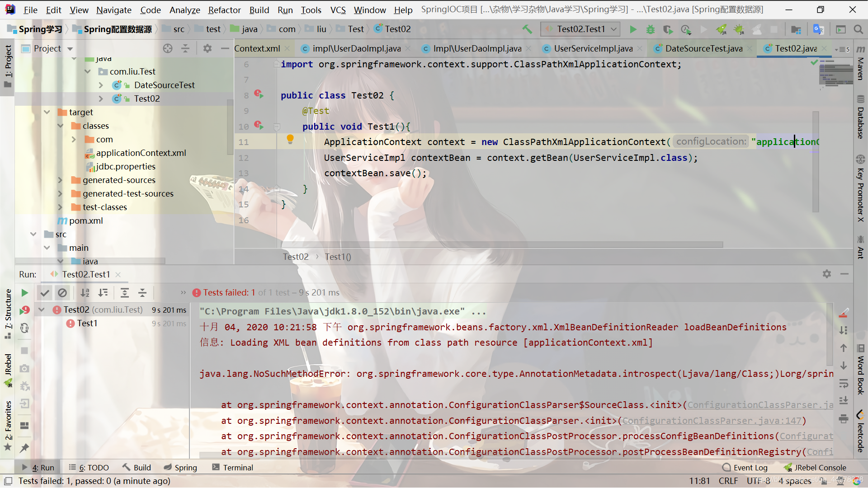Rerun tests with green play in Run panel

pos(24,293)
